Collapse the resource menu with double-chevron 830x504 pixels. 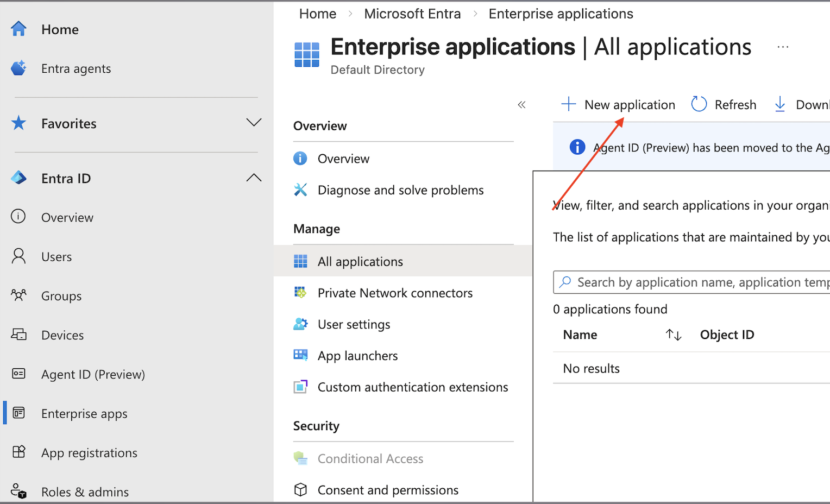click(x=521, y=105)
